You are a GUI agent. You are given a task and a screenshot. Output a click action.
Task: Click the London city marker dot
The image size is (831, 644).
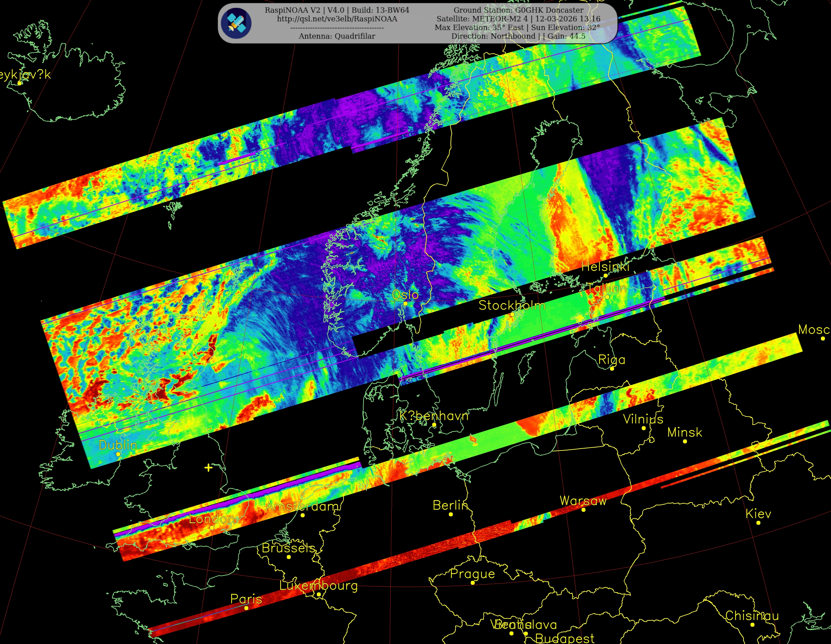212,528
